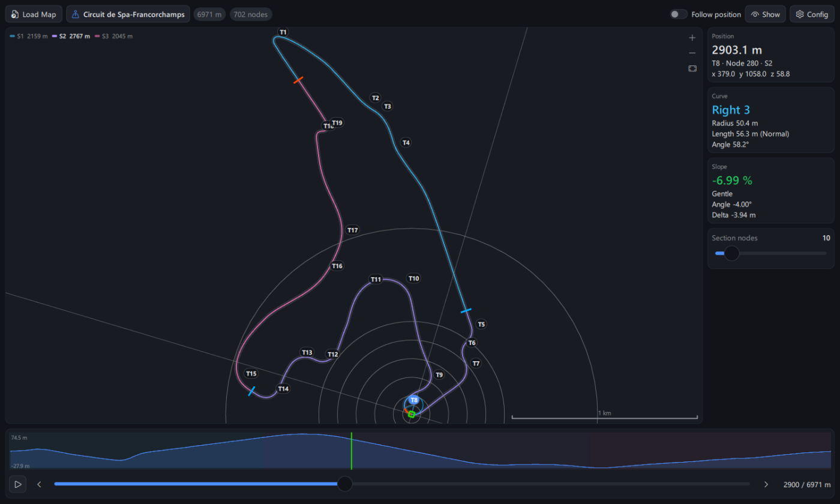Click the Delta -3.94 m text
840x504 pixels.
734,215
